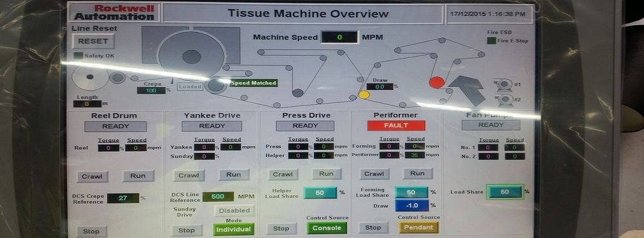
Task: Click Run in Yankee Drive panel
Action: click(x=234, y=174)
